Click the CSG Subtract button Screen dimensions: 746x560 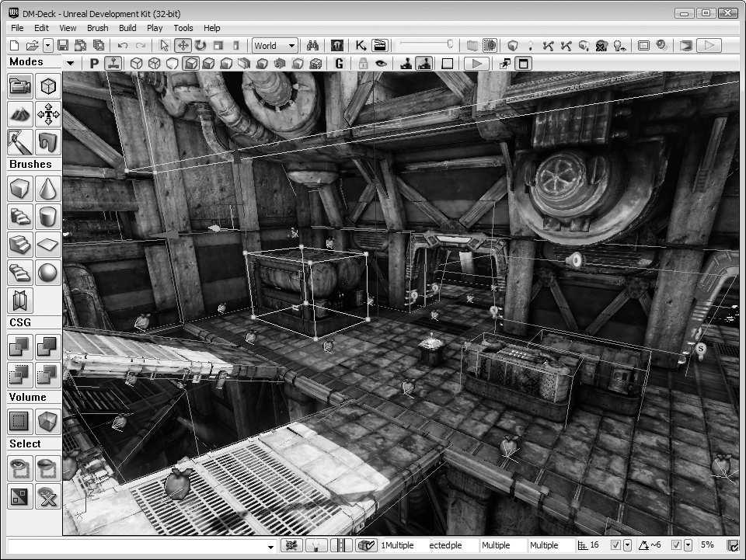pos(48,346)
